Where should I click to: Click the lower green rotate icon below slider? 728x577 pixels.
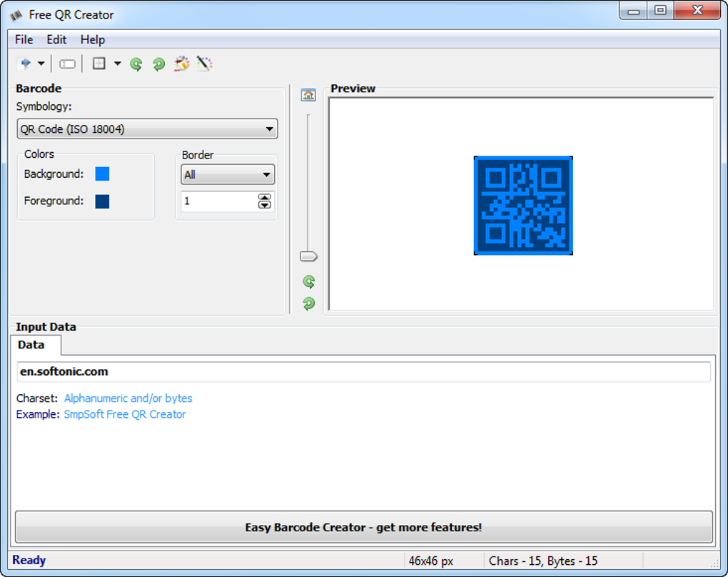309,303
